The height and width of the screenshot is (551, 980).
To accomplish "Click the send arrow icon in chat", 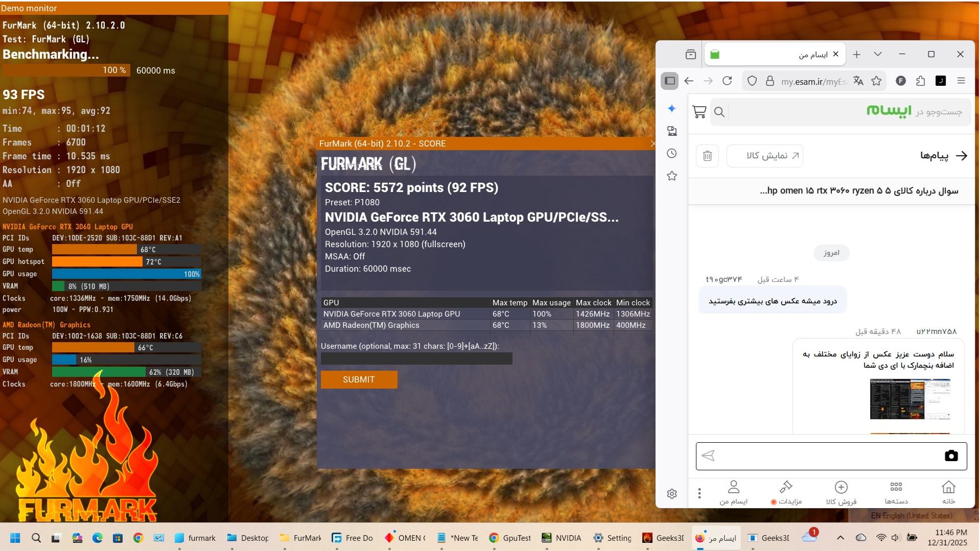I will pyautogui.click(x=708, y=456).
